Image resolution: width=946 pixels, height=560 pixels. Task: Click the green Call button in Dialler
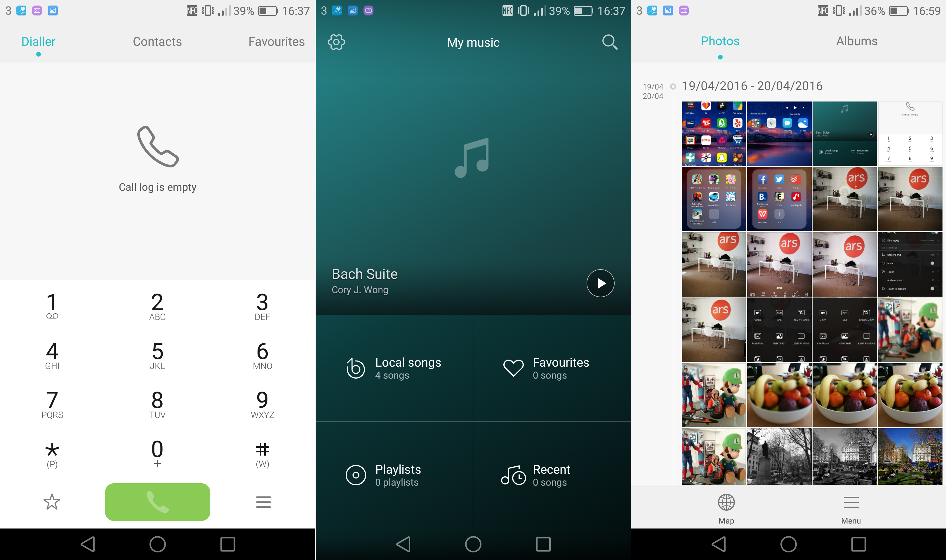tap(157, 501)
